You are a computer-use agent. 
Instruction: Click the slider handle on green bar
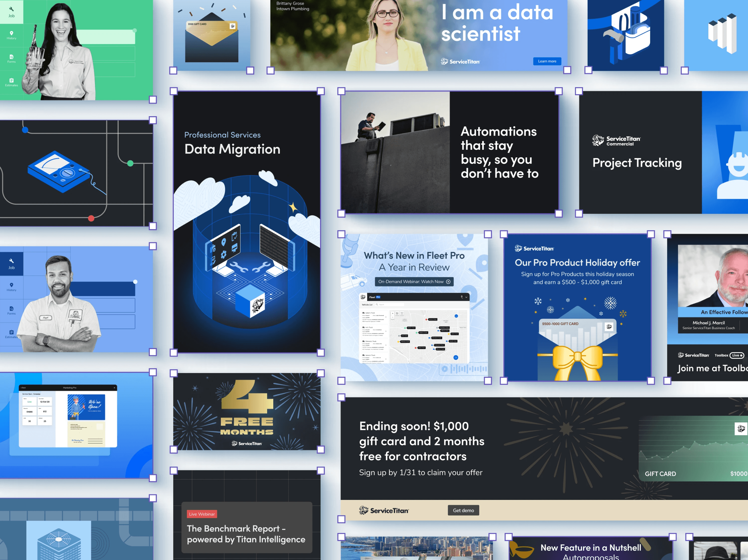coord(135,30)
